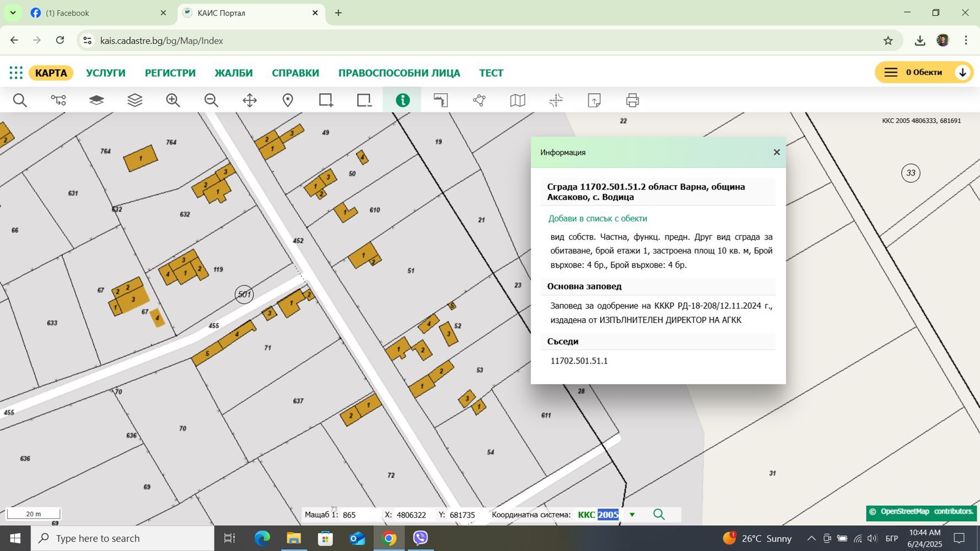This screenshot has width=980, height=551.
Task: Open Outlook from the taskbar
Action: (357, 538)
